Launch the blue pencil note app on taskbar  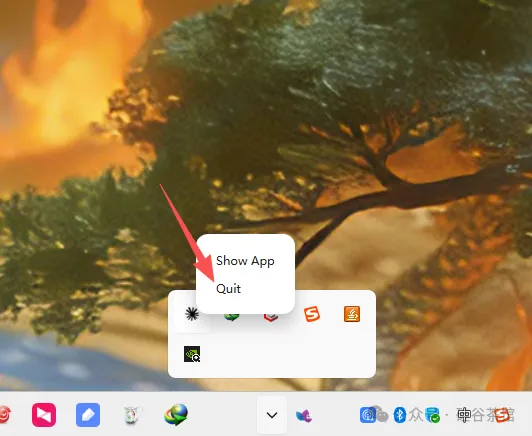click(88, 415)
